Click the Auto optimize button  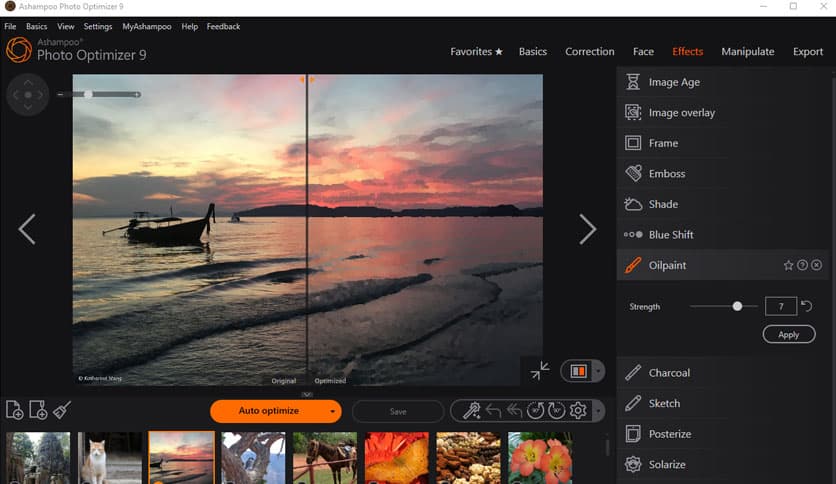[268, 411]
